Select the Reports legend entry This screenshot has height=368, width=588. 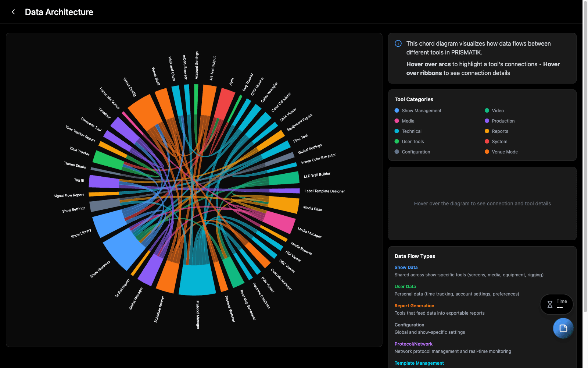point(496,131)
